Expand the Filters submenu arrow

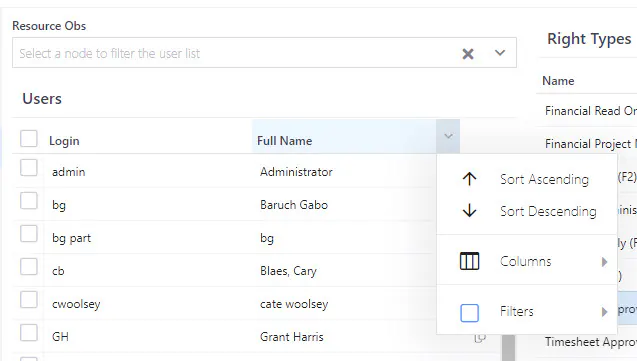[604, 312]
